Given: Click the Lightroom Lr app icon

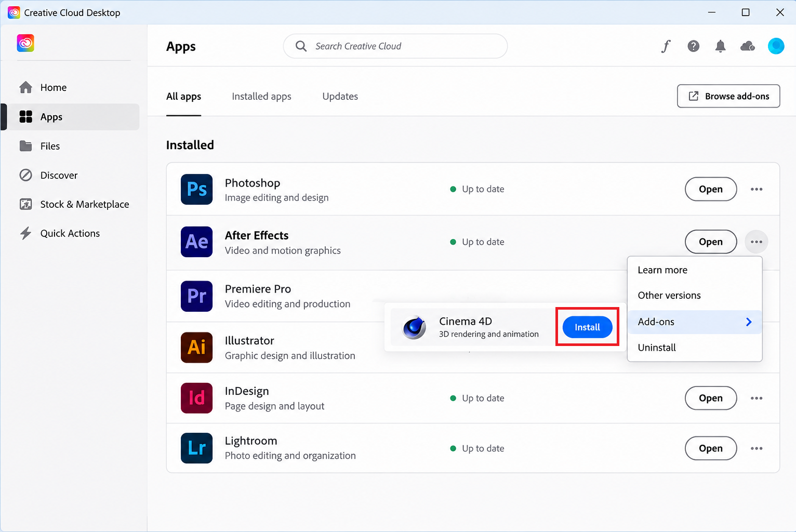Looking at the screenshot, I should 196,448.
